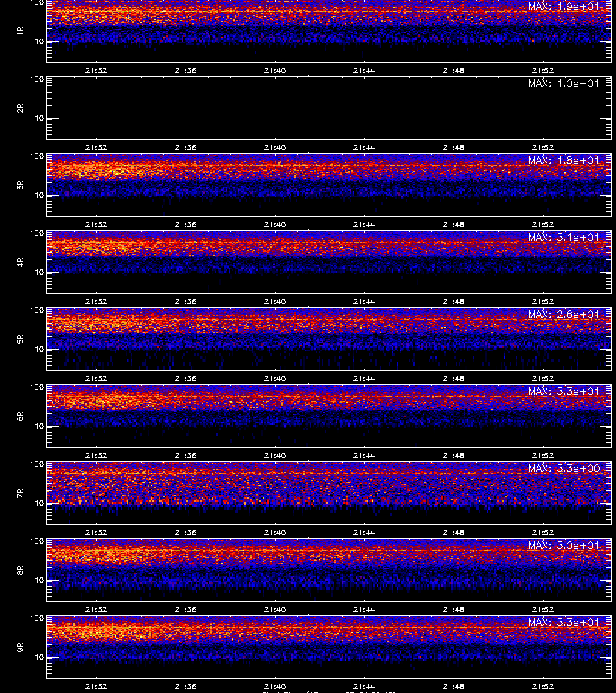This screenshot has width=616, height=693.
Task: Click the 8R panel label
Action: coord(20,570)
